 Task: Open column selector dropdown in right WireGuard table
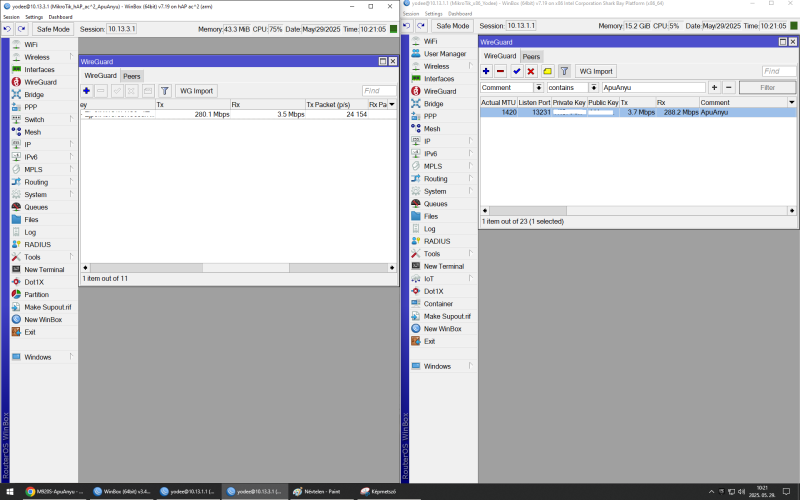pos(791,102)
